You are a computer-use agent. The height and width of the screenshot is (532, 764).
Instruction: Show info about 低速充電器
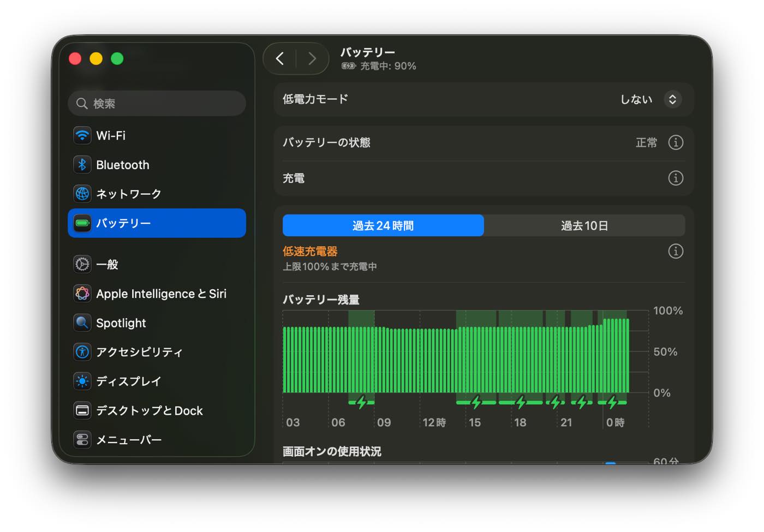click(676, 251)
